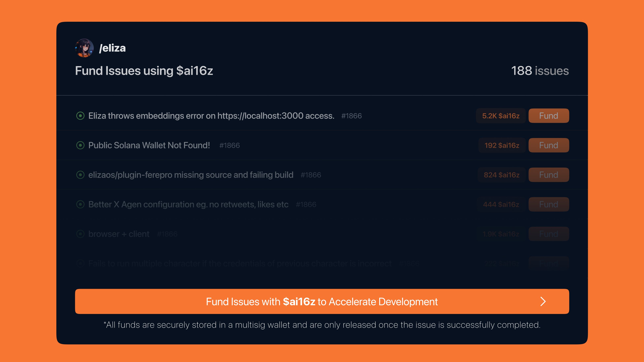
Task: Click open-issue icon beside Eliza embeddings error
Action: (80, 116)
